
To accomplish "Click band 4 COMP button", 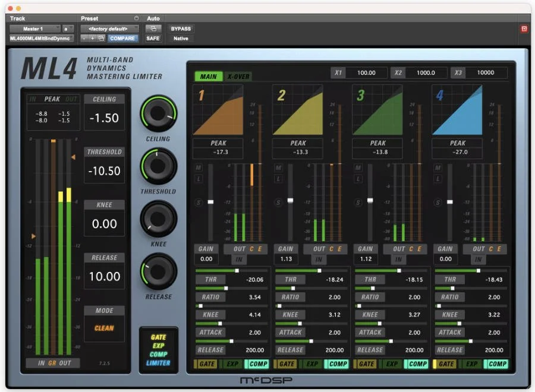I will point(496,364).
